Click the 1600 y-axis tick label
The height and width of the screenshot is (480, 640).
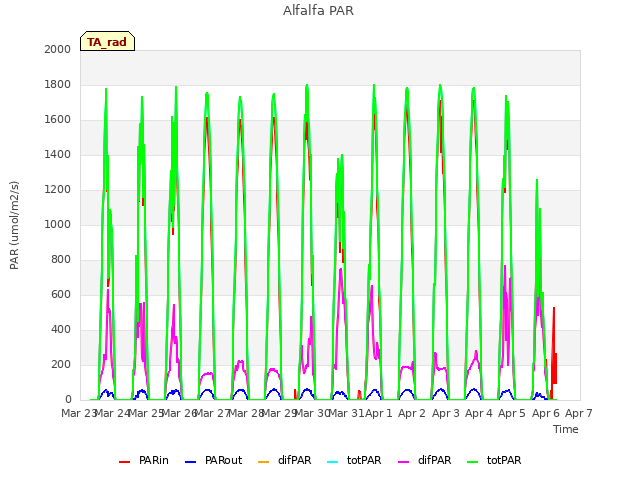point(58,120)
